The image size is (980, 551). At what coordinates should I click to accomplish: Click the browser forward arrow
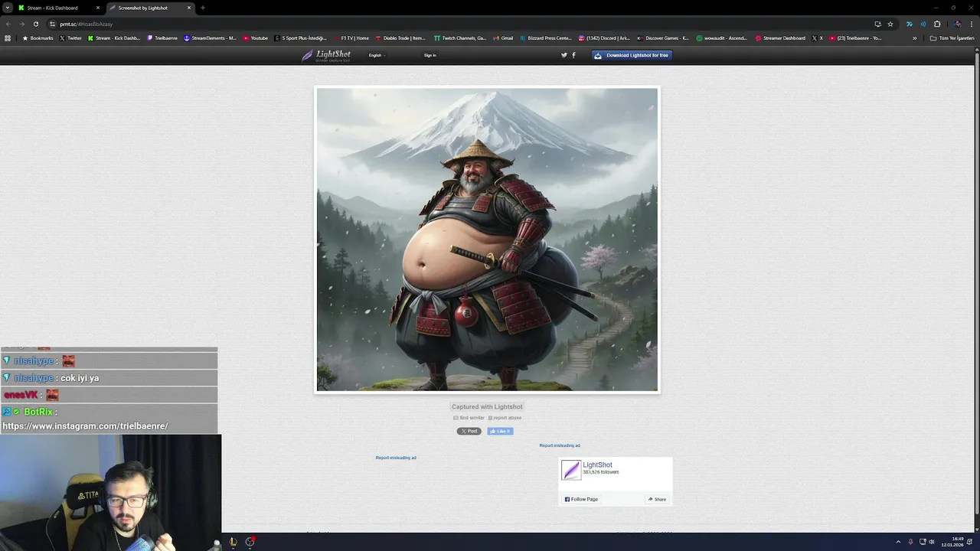tap(21, 24)
